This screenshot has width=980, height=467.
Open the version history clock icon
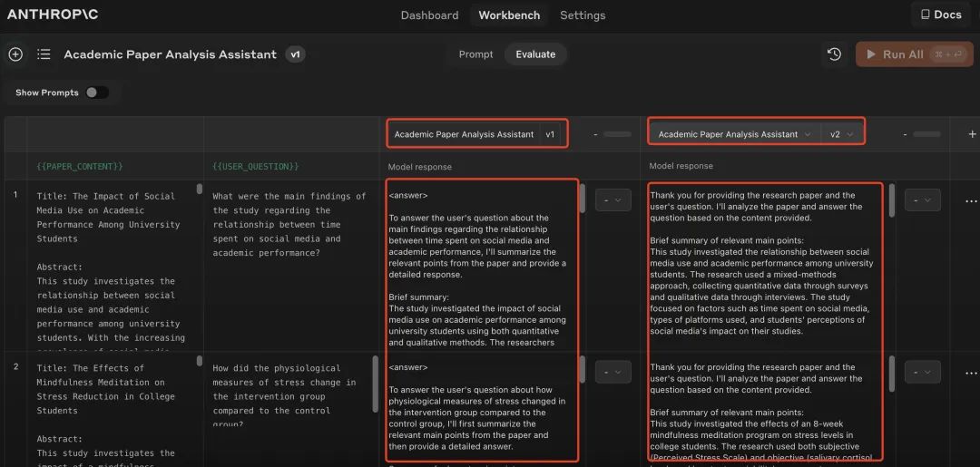834,54
